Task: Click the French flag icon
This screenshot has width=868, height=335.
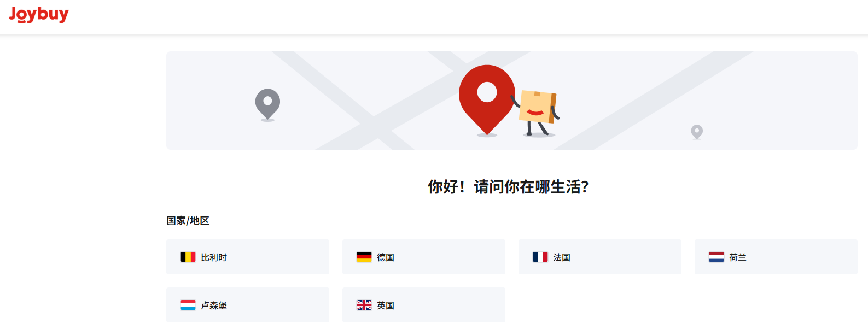Action: coord(540,257)
